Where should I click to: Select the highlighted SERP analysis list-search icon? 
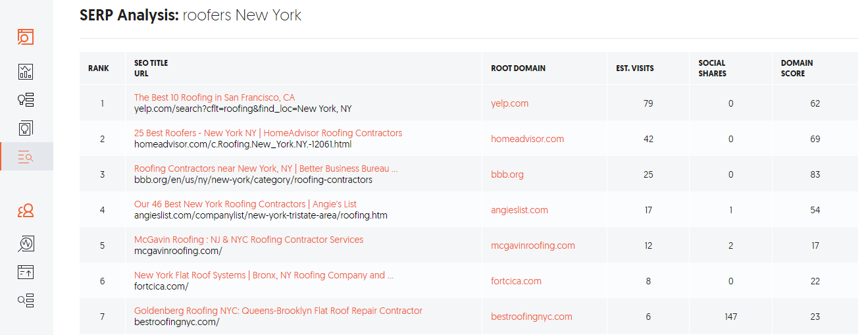pyautogui.click(x=26, y=157)
